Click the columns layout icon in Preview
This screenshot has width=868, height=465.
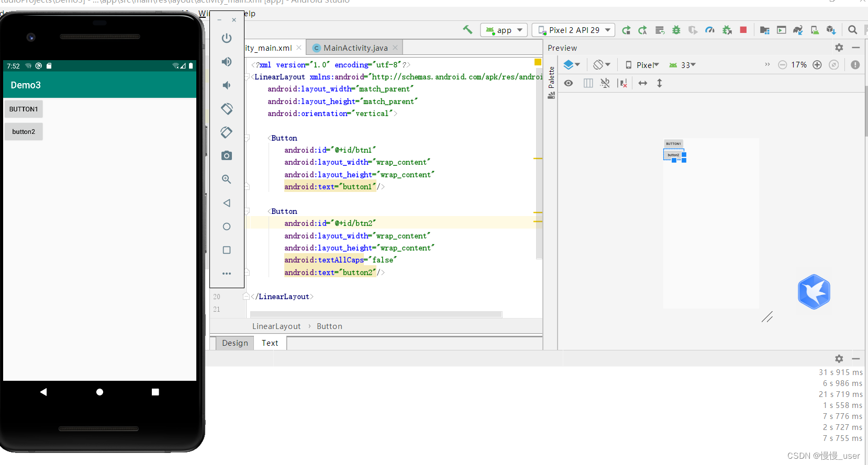[588, 83]
